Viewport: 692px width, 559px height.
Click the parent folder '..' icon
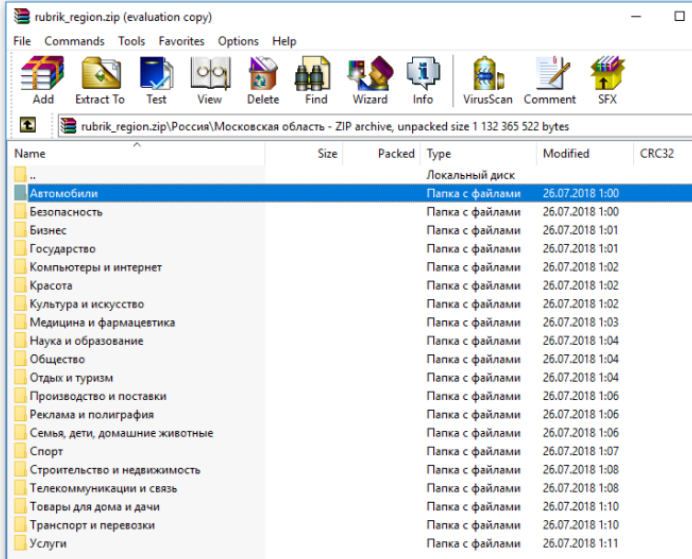click(x=20, y=175)
